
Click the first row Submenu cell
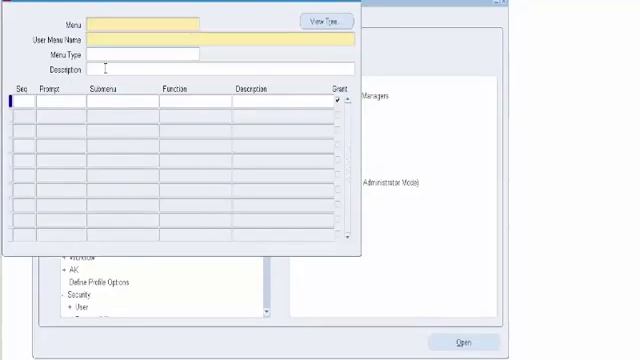pos(123,101)
